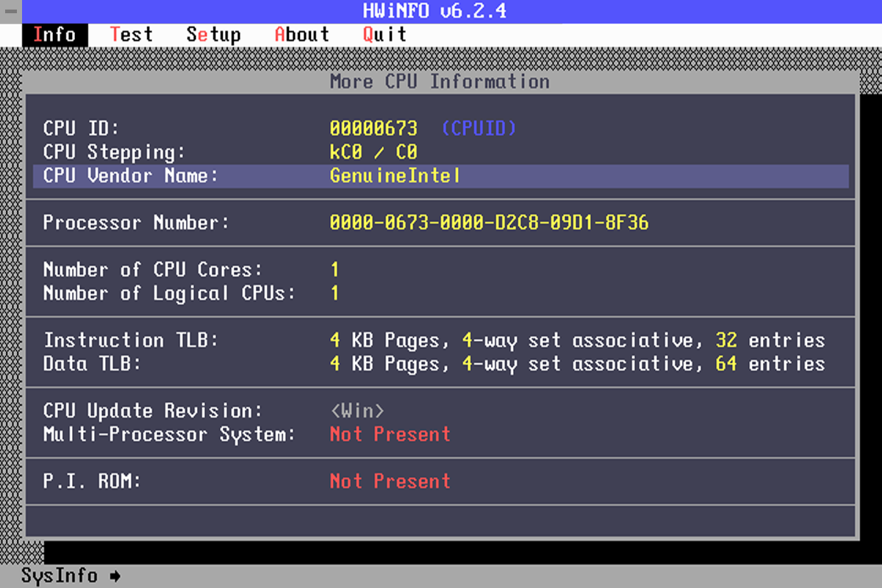
Task: Click the system menu box at top-left
Action: point(11,11)
